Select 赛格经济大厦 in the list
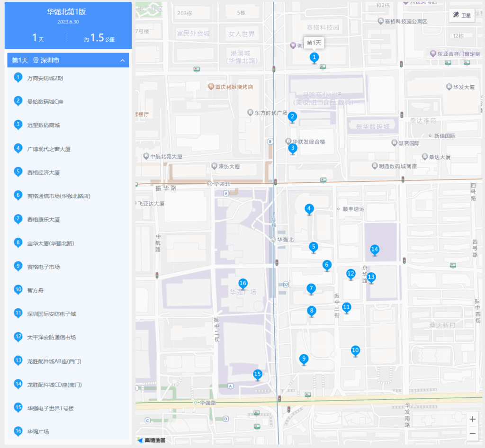 pyautogui.click(x=68, y=172)
